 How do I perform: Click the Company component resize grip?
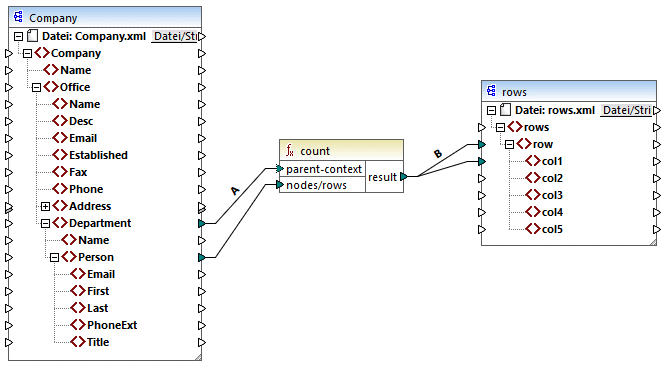[198, 357]
